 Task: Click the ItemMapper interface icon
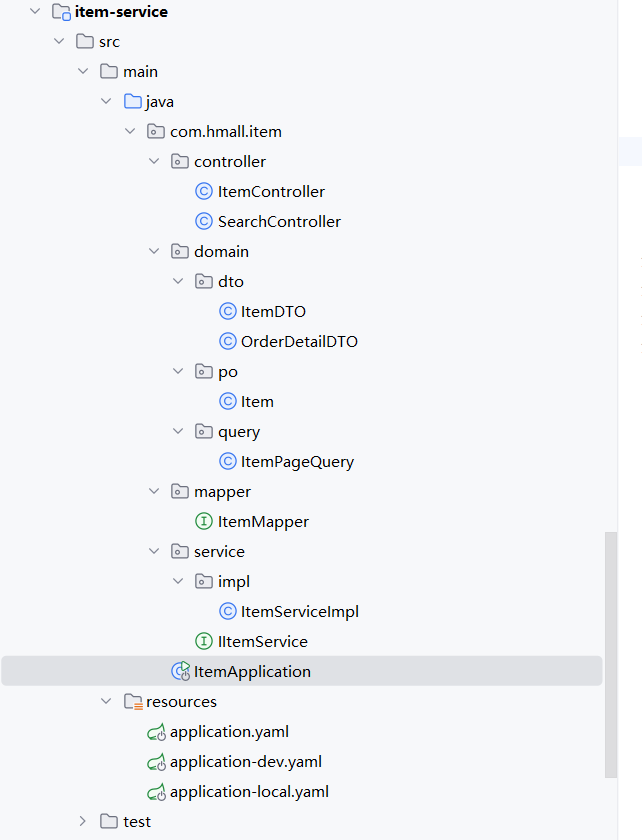(x=204, y=521)
